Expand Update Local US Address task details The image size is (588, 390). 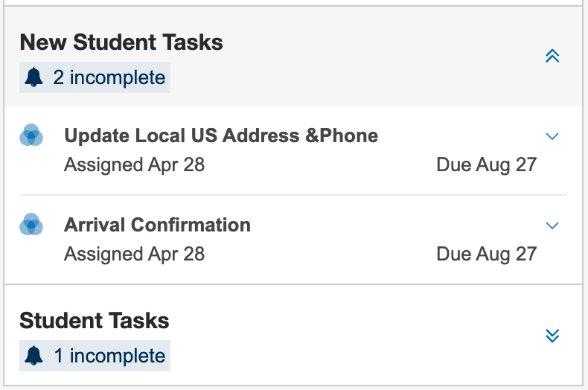552,136
